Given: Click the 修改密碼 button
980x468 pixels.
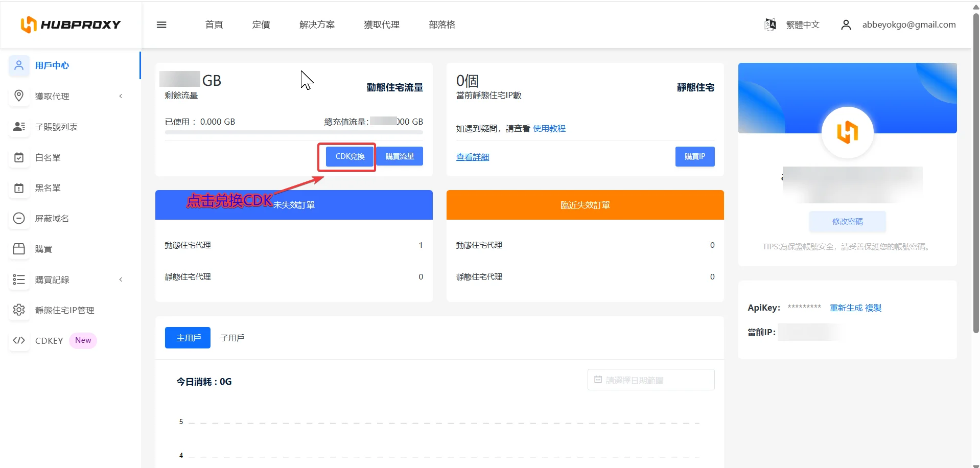Looking at the screenshot, I should click(847, 221).
